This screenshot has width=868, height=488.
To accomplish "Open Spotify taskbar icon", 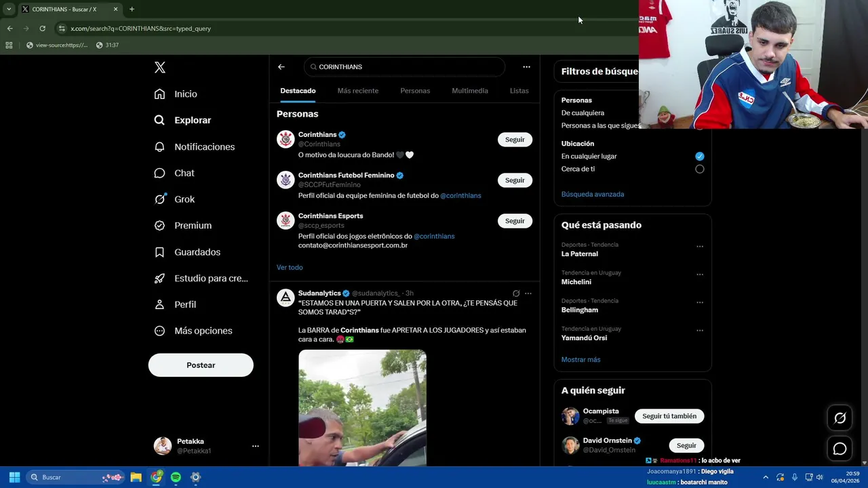I will pos(176,477).
